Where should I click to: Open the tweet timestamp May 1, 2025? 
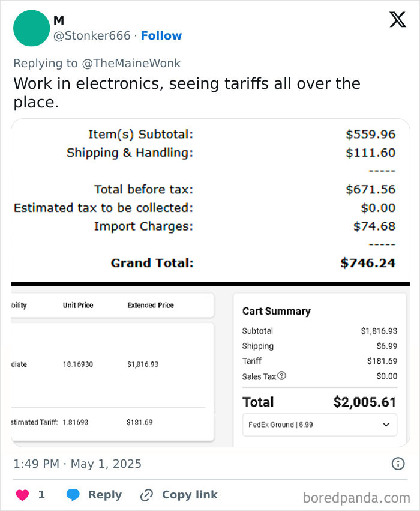(78, 463)
